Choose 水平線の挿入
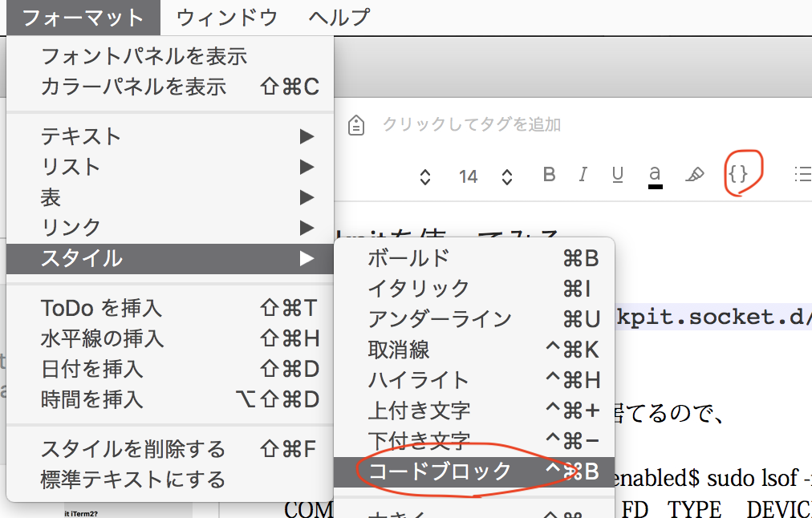 point(170,339)
